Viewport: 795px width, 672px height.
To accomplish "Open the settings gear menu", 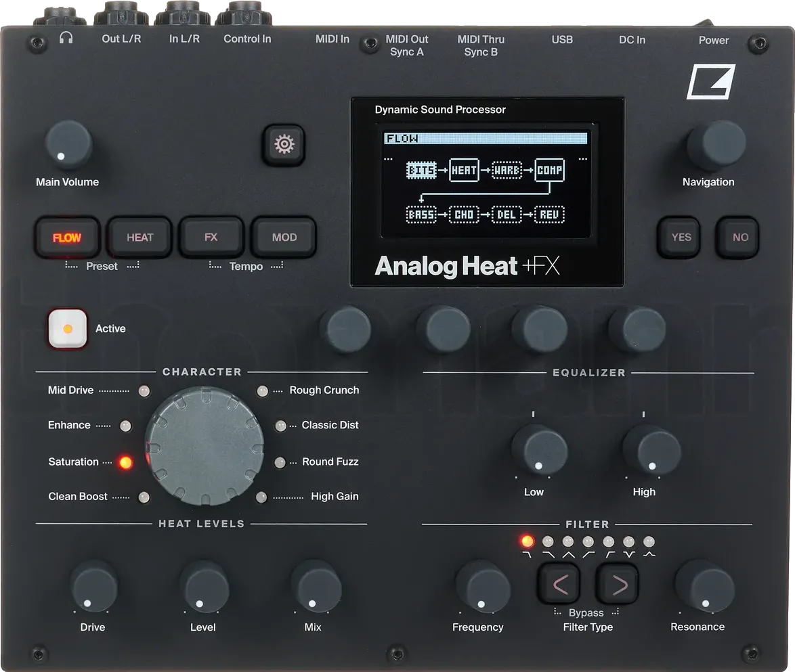I will tap(284, 144).
